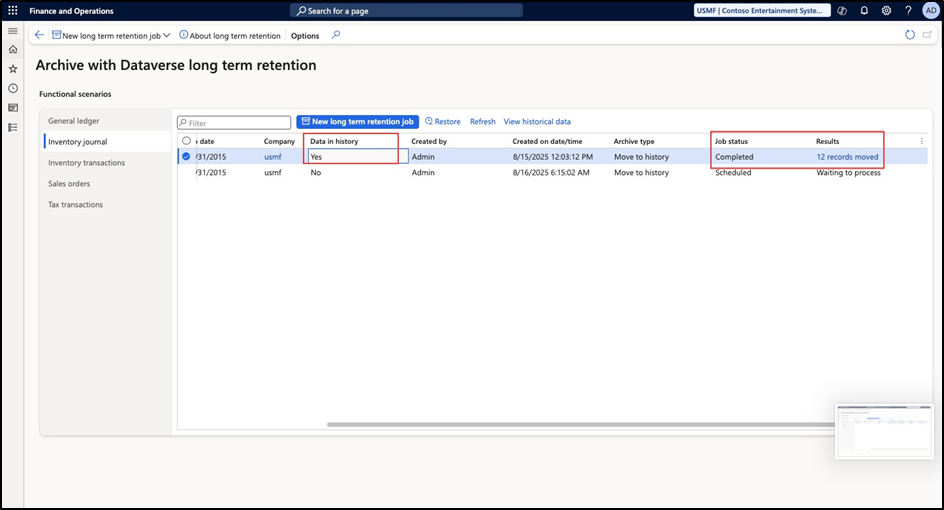This screenshot has height=510, width=944.
Task: Open the app launcher waffle menu
Action: pos(13,11)
